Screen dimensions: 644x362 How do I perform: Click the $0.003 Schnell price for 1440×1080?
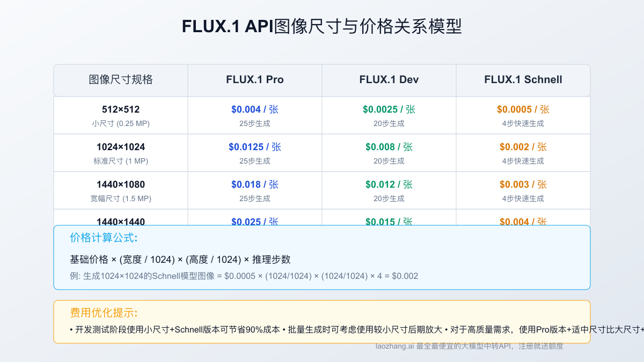(x=523, y=184)
